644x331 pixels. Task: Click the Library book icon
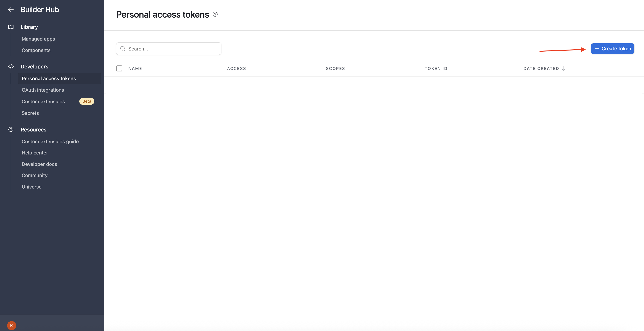click(11, 27)
